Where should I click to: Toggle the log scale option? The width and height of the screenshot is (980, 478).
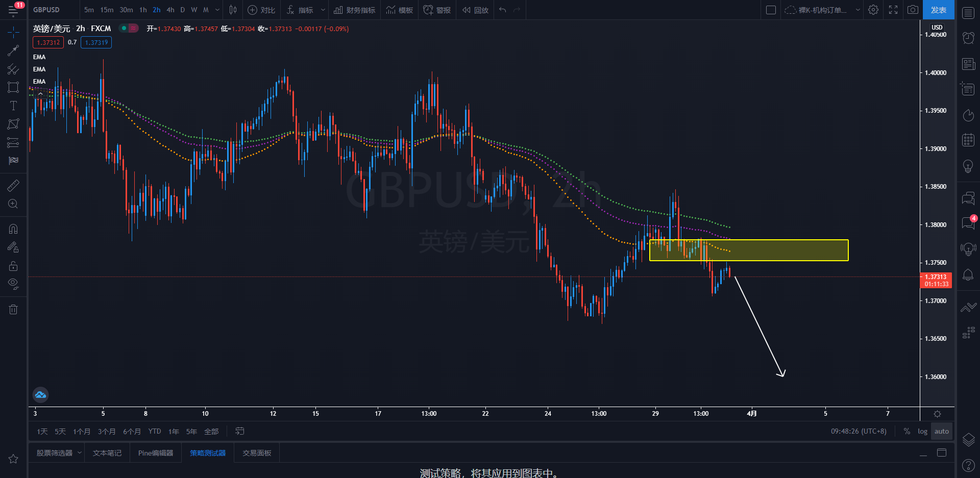point(922,431)
